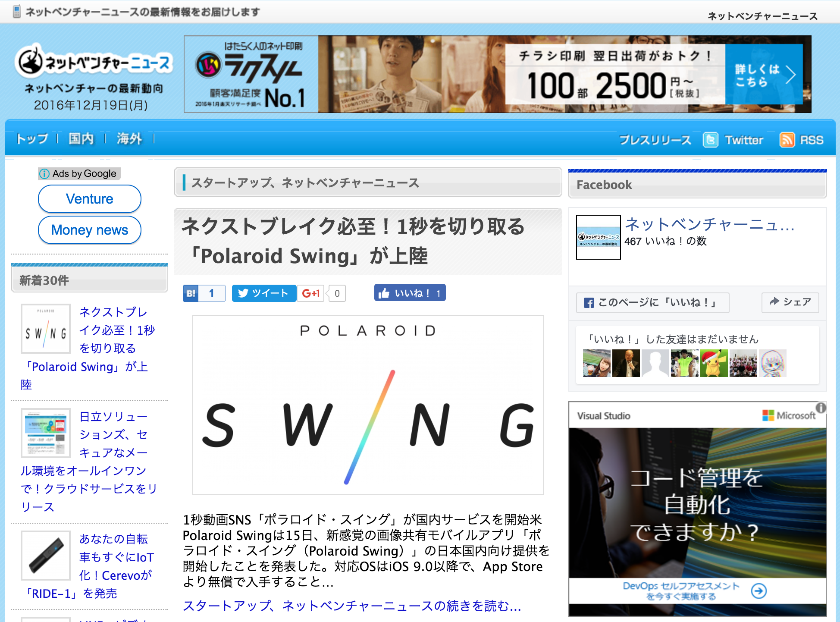Viewport: 840px width, 622px height.
Task: Click the Money news ad button
Action: click(x=90, y=230)
